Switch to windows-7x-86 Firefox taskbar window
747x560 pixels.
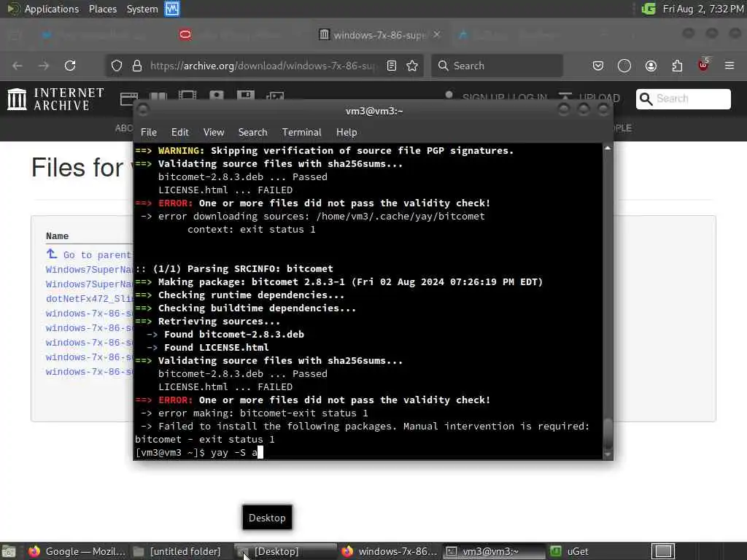tap(390, 551)
